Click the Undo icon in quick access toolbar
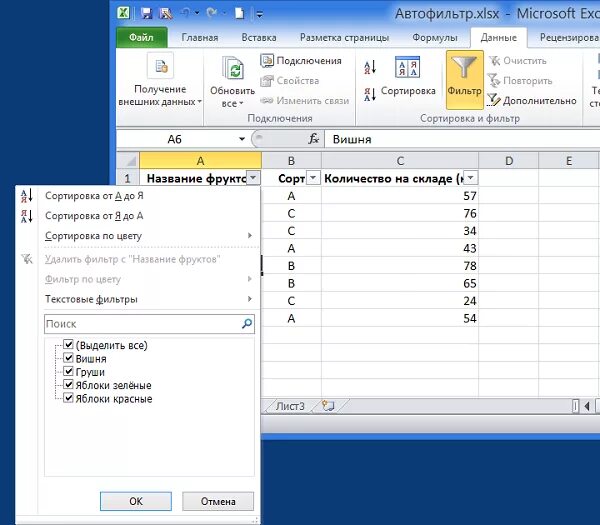 coord(186,13)
